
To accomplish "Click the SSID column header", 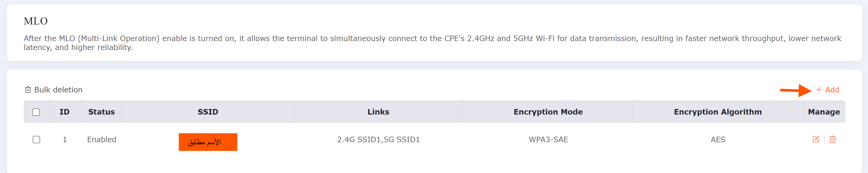I will coord(208,112).
